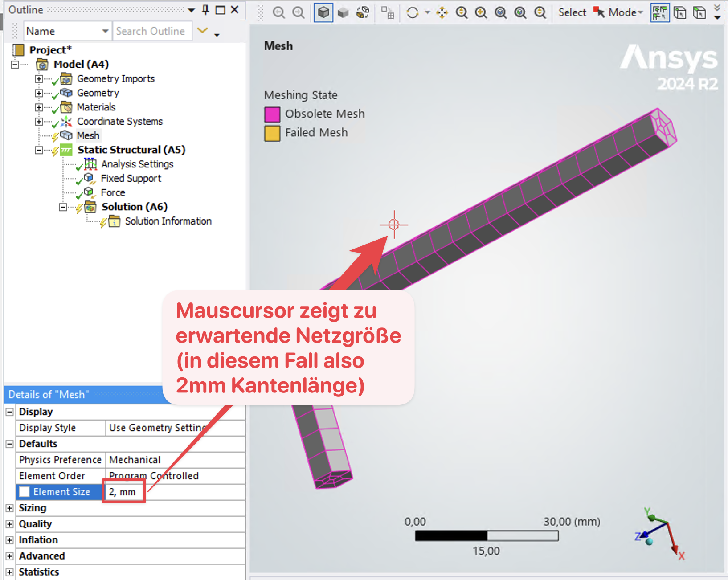This screenshot has width=728, height=580.
Task: Toggle selection of the Geometry tree item
Action: tap(98, 93)
